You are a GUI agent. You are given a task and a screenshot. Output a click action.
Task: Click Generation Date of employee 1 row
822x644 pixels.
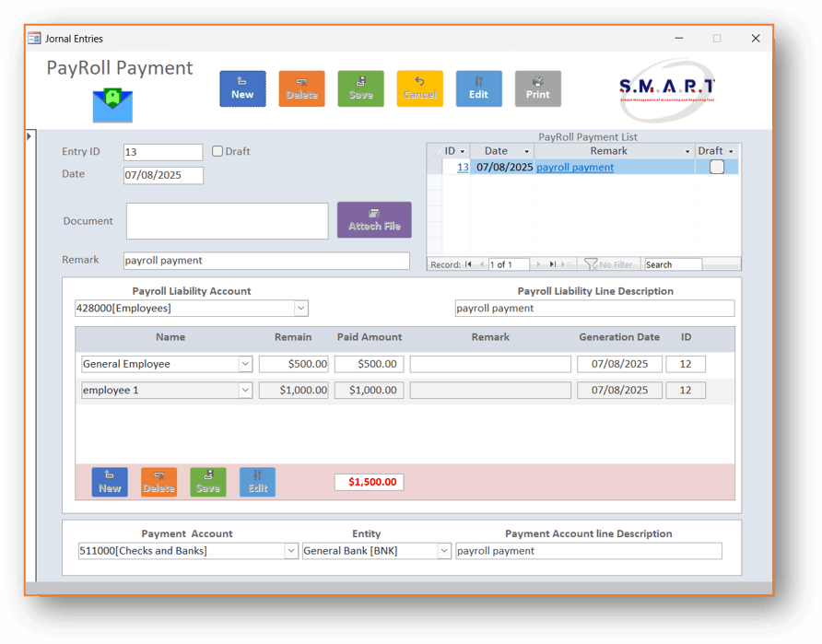tap(619, 390)
